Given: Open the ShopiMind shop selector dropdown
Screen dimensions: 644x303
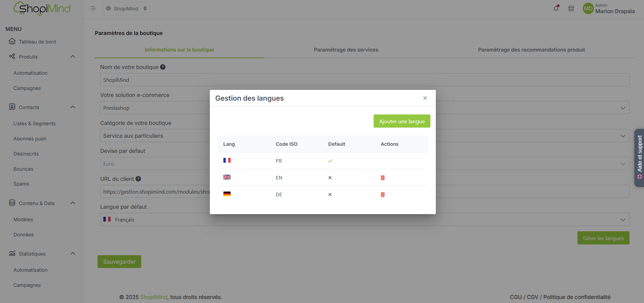Looking at the screenshot, I should 126,8.
